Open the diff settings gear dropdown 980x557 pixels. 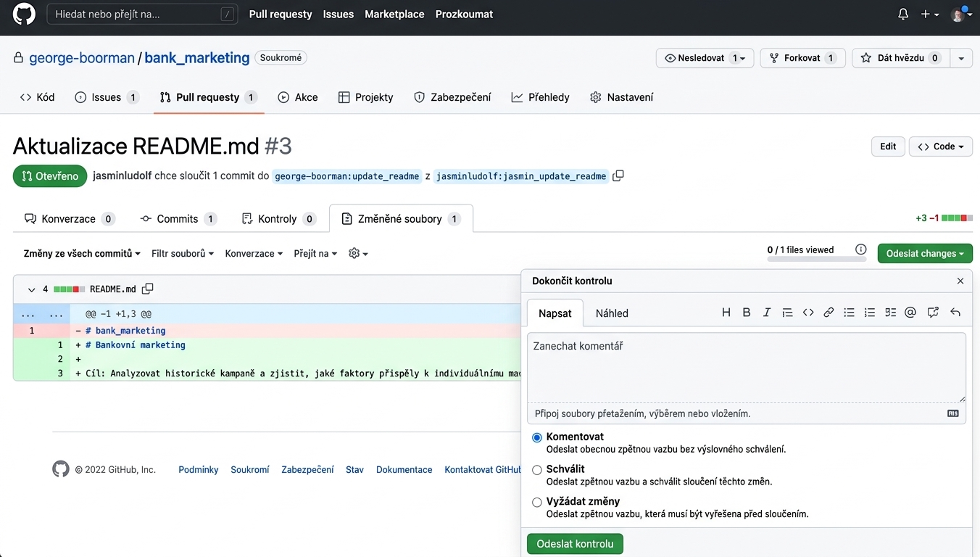pos(358,253)
